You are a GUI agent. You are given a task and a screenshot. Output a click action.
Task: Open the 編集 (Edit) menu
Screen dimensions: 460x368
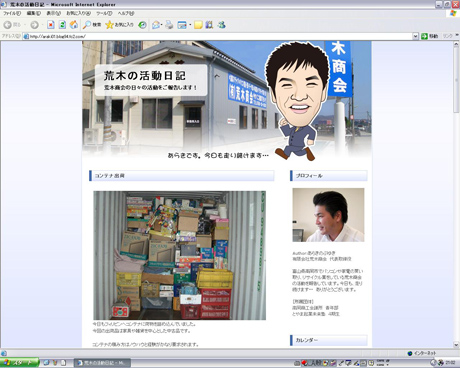33,13
